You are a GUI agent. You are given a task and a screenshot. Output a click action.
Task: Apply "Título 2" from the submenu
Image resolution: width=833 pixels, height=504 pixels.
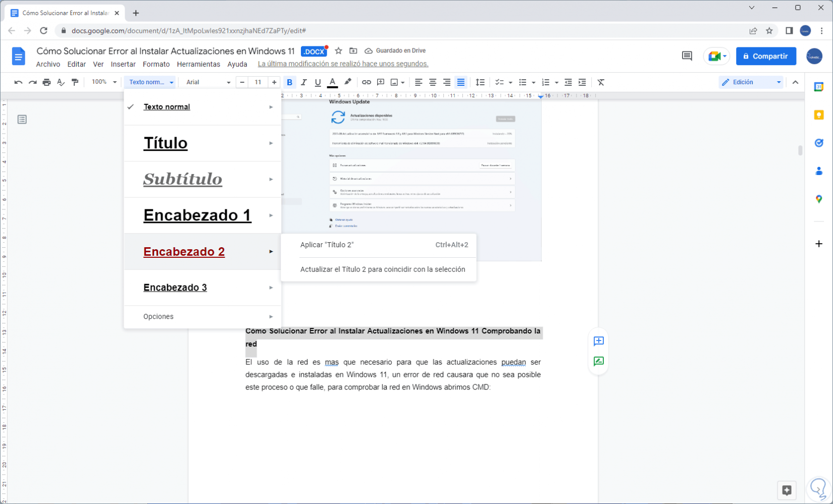pyautogui.click(x=379, y=245)
